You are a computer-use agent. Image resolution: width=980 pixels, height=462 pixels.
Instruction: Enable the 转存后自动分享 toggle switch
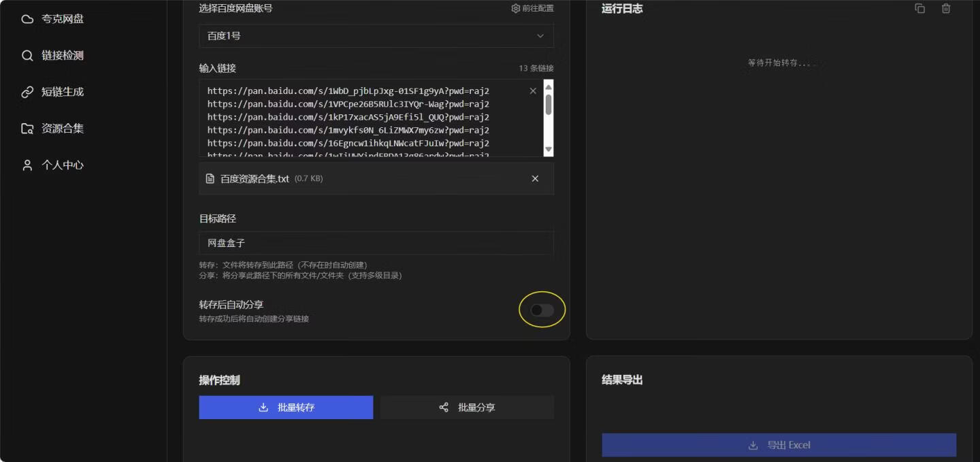542,310
